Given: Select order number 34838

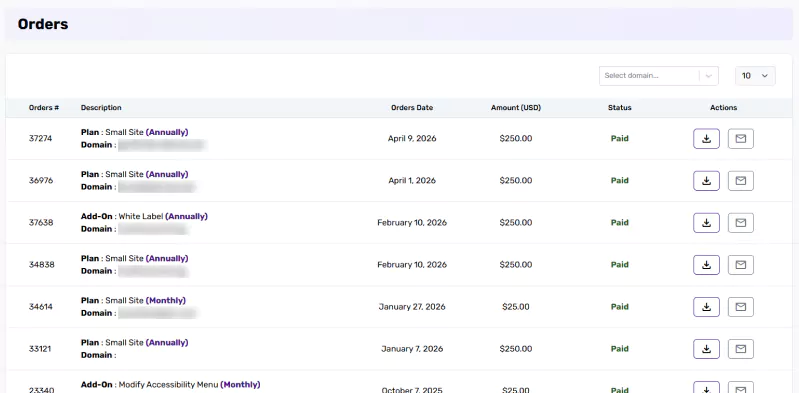Looking at the screenshot, I should tap(41, 265).
